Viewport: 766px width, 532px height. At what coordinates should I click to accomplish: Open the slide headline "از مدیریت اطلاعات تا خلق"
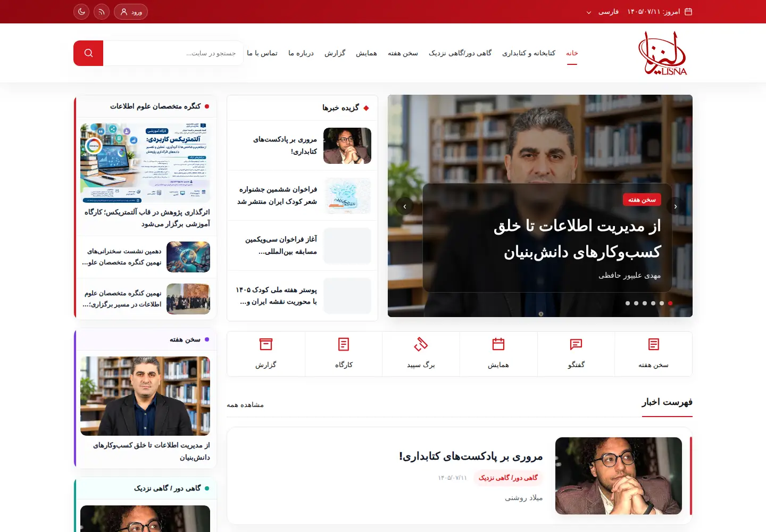[577, 226]
